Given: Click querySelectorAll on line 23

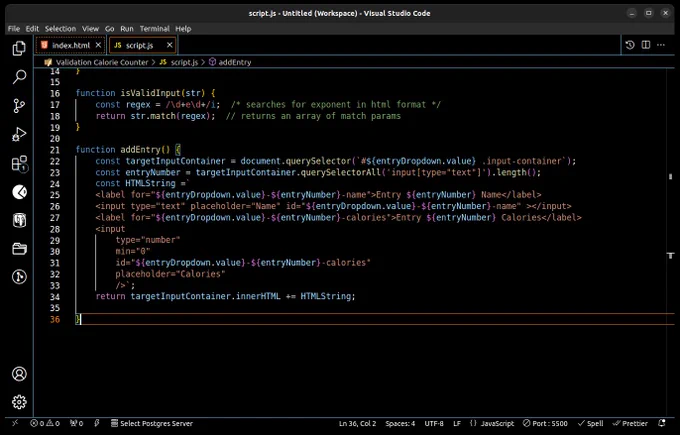Looking at the screenshot, I should 341,172.
